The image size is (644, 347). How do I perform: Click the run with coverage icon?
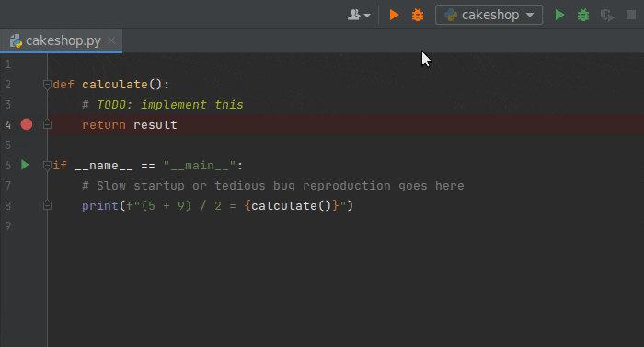click(x=607, y=16)
